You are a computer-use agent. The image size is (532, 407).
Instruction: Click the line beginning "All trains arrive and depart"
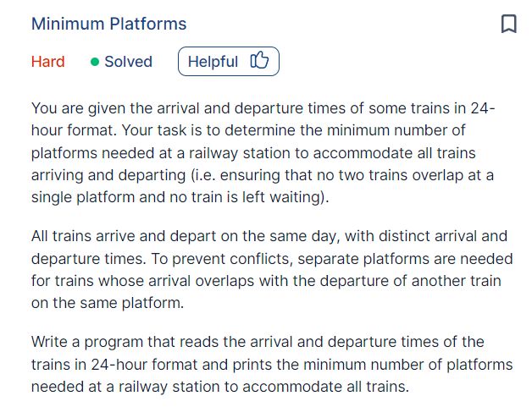point(269,236)
